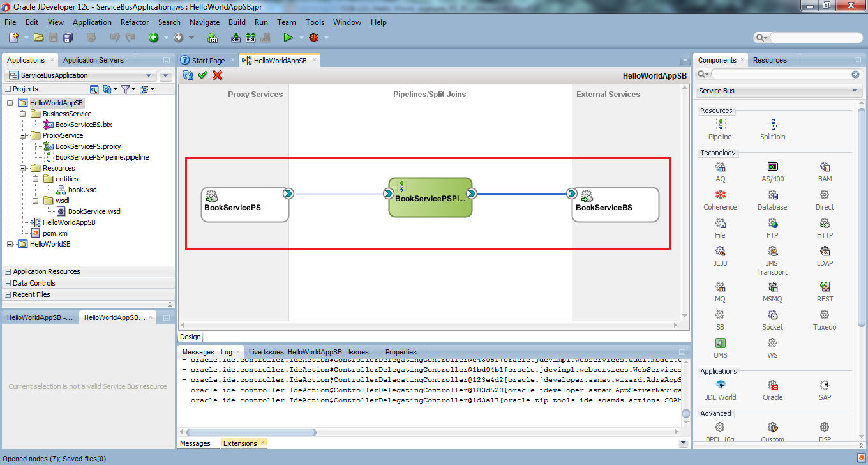Click the Rebuild project toolbar icon
The image size is (868, 465).
point(251,38)
